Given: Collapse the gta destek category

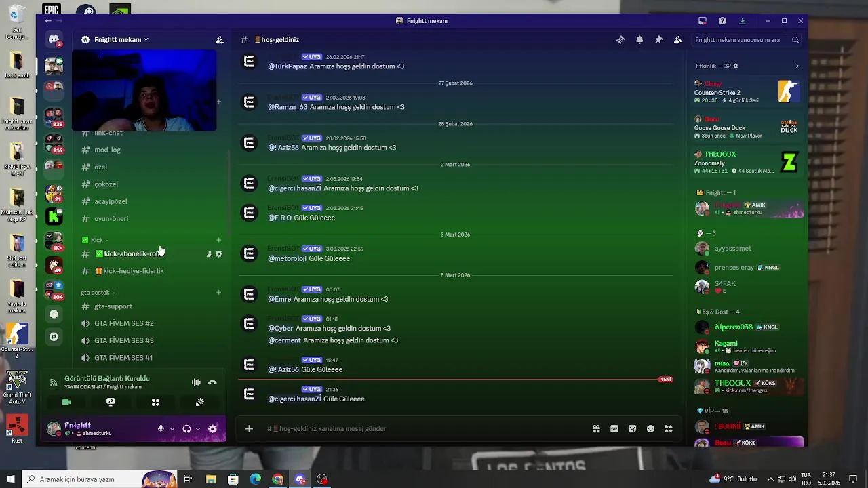Looking at the screenshot, I should (x=98, y=293).
